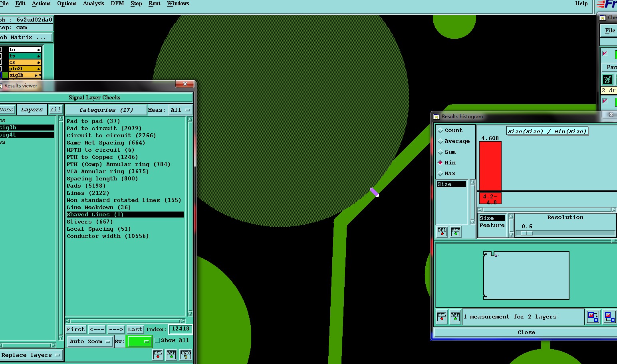This screenshot has height=364, width=617.
Task: Click All layers button in Results viewer
Action: point(56,110)
